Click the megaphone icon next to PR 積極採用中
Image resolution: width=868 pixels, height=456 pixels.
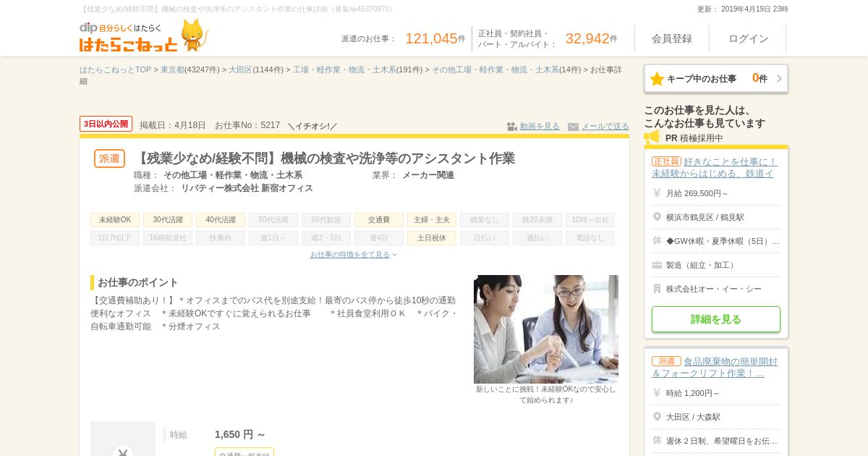pyautogui.click(x=652, y=138)
